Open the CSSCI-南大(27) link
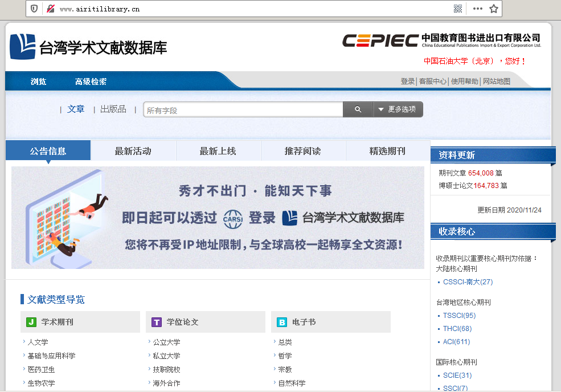The height and width of the screenshot is (392, 561). point(468,282)
